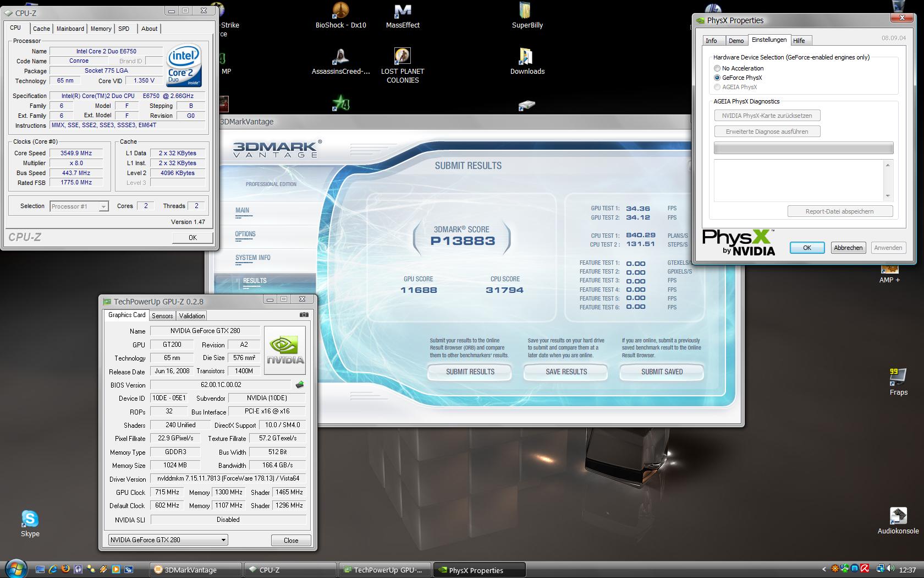Switch to the Mainboard tab in CPU-Z
Viewport: 924px width, 578px height.
tap(70, 29)
